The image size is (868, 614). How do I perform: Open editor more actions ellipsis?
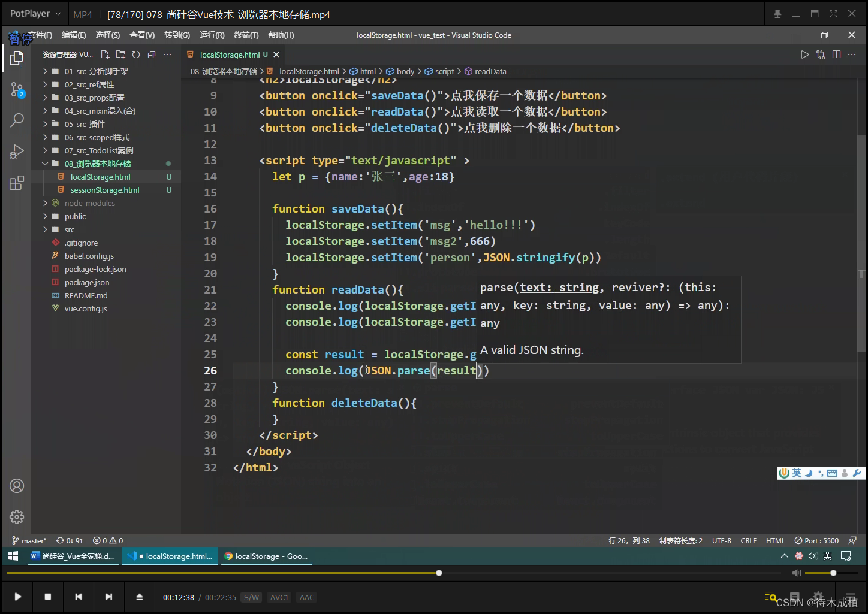tap(852, 55)
